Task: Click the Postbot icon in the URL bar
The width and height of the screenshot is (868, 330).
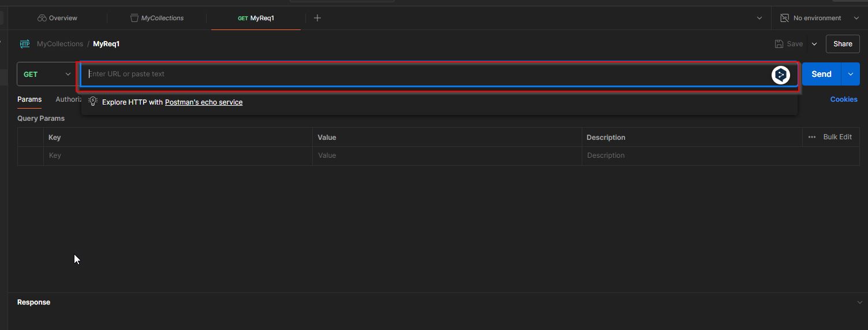Action: (781, 75)
